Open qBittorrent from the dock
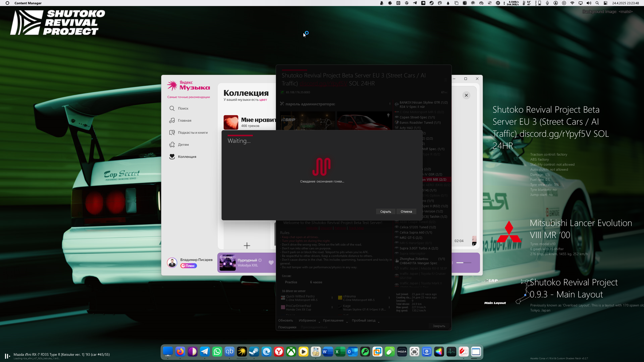 coord(229,351)
